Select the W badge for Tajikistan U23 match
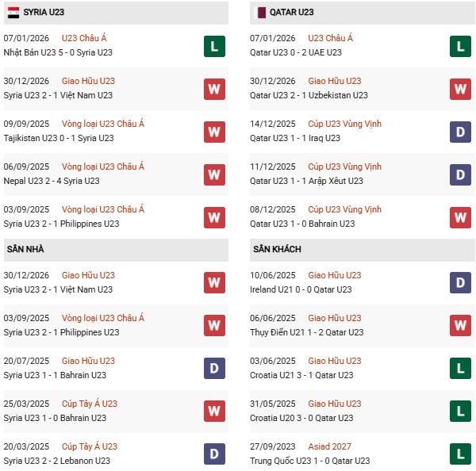 [213, 132]
